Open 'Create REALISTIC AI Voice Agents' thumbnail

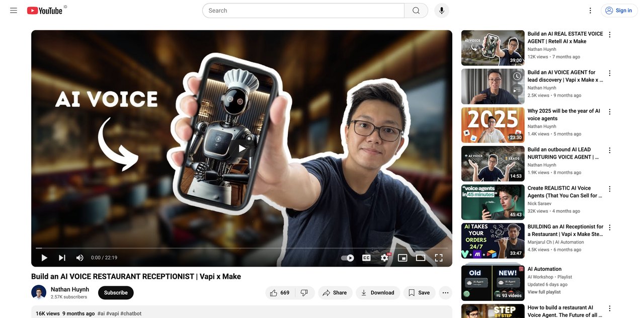(x=493, y=202)
